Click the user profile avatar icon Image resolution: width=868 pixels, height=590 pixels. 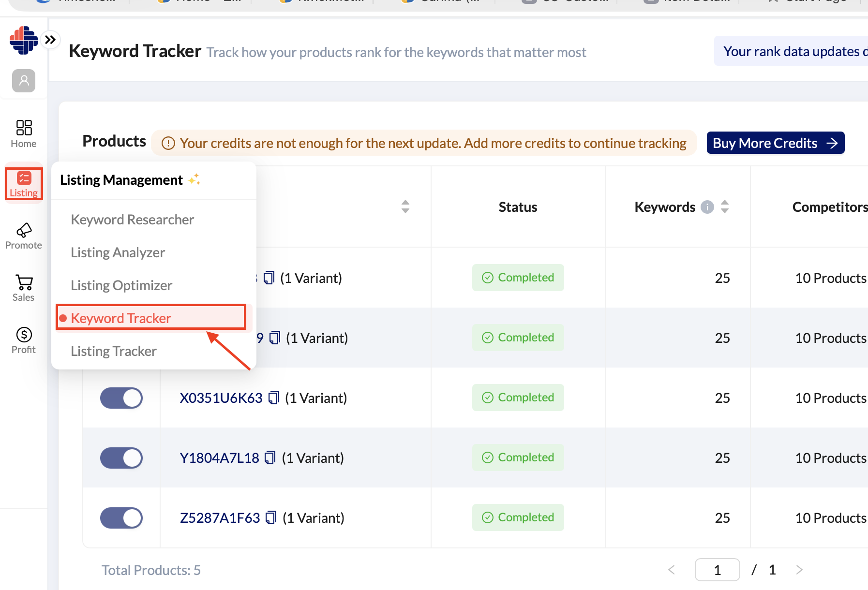[x=24, y=81]
